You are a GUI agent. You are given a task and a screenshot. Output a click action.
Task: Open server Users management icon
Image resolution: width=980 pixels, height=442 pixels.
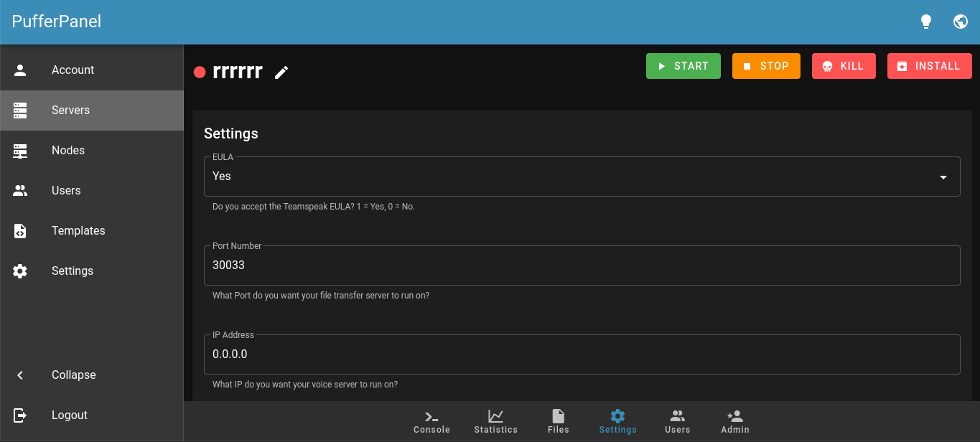coord(677,415)
